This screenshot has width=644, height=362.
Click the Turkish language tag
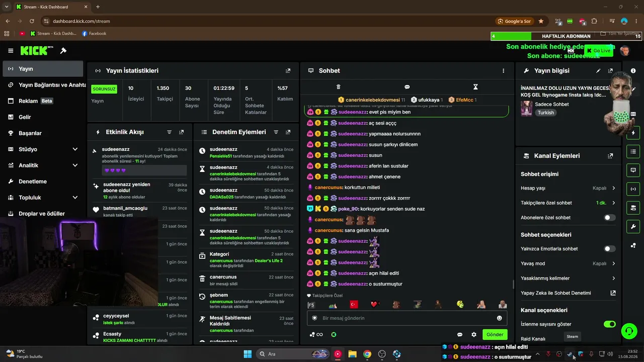[x=545, y=113]
